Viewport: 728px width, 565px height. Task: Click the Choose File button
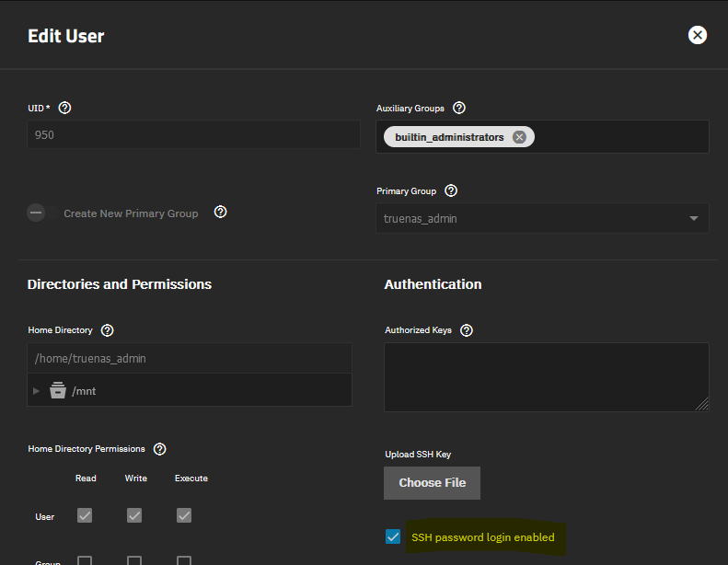pyautogui.click(x=432, y=482)
